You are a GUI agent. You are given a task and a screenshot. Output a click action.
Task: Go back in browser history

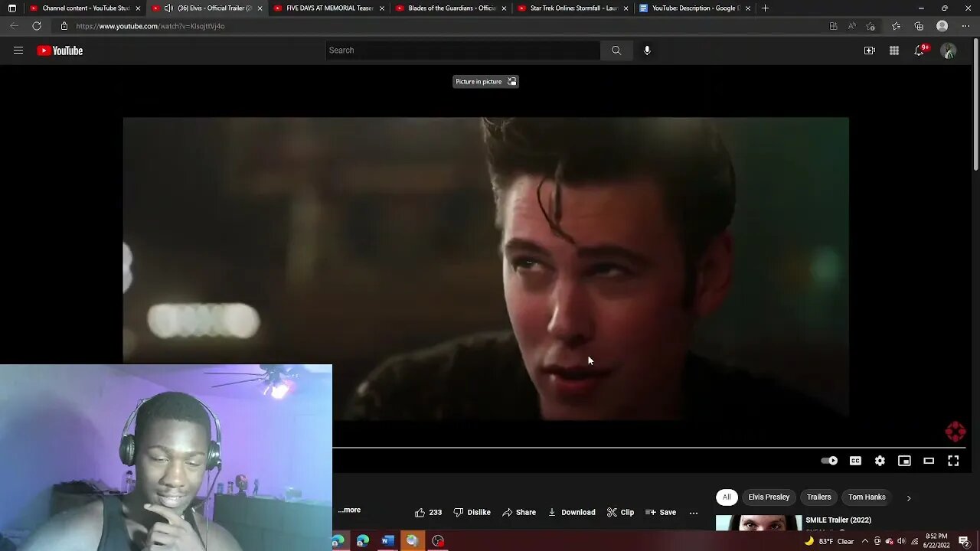coord(14,26)
